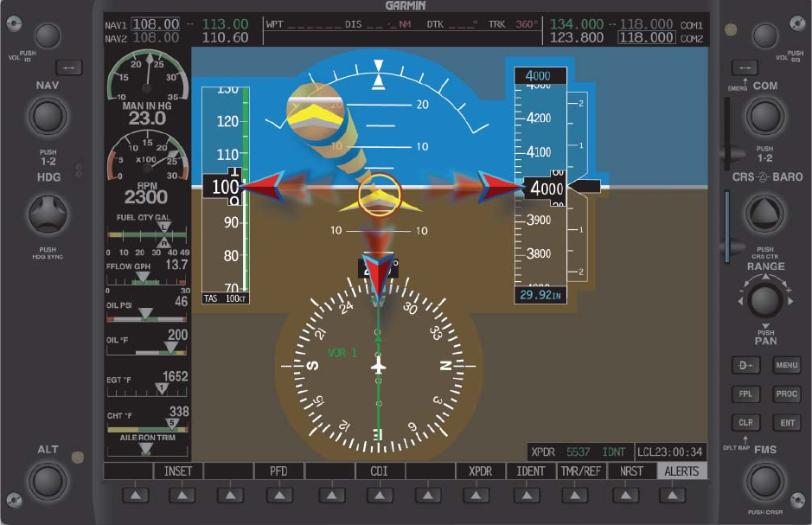The height and width of the screenshot is (525, 812).
Task: Click the LCL 23:00:34 time display
Action: pos(670,452)
